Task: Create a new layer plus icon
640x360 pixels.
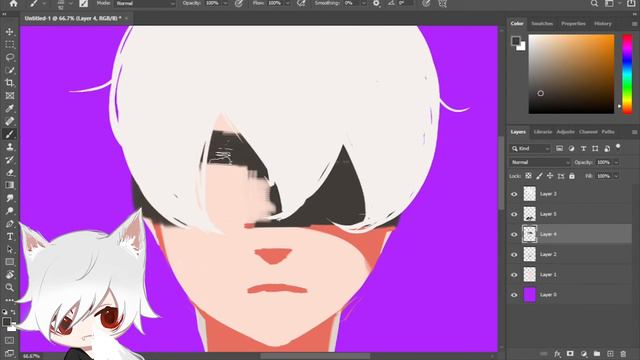Action: 610,353
